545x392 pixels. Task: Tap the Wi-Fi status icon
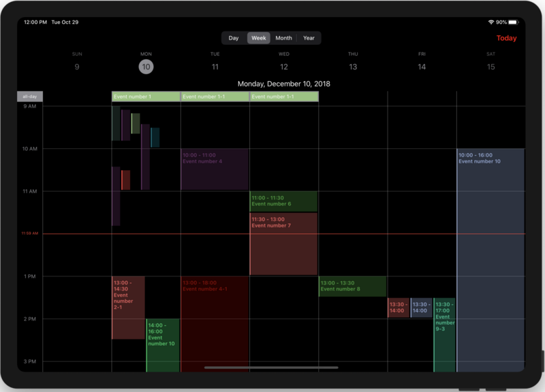(491, 22)
